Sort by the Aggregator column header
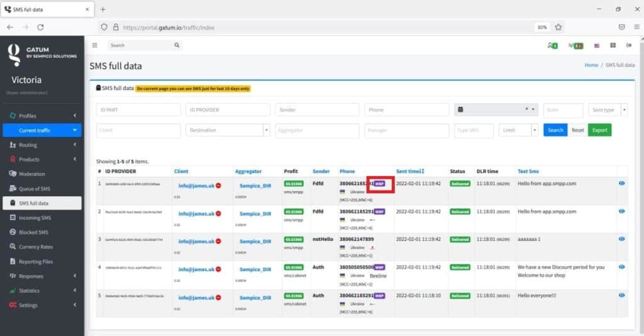644x336 pixels. 248,171
